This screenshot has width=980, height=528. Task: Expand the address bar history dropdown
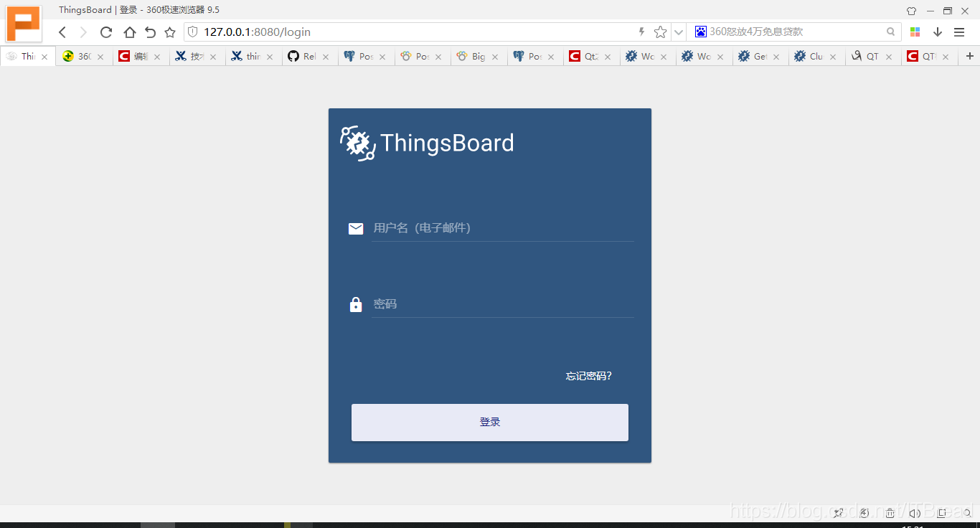[679, 32]
